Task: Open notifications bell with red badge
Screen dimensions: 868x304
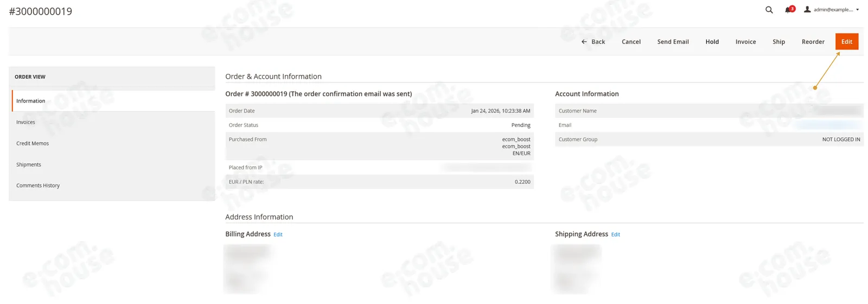Action: [x=789, y=9]
